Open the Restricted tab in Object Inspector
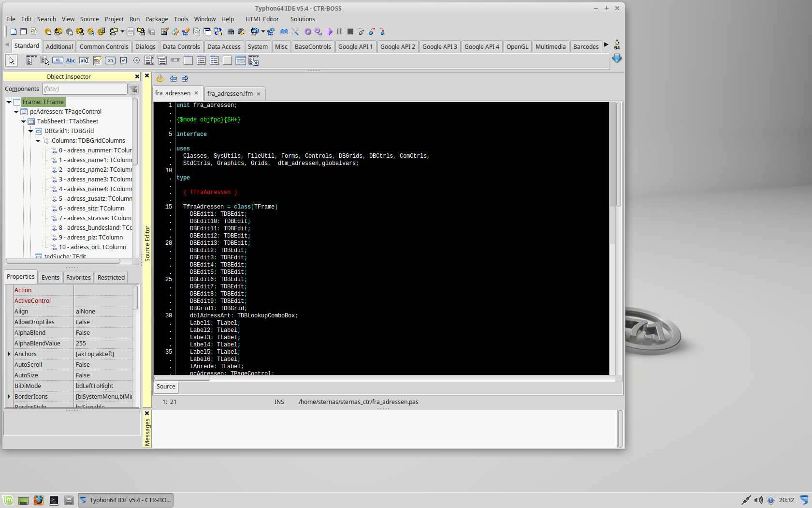 (111, 277)
